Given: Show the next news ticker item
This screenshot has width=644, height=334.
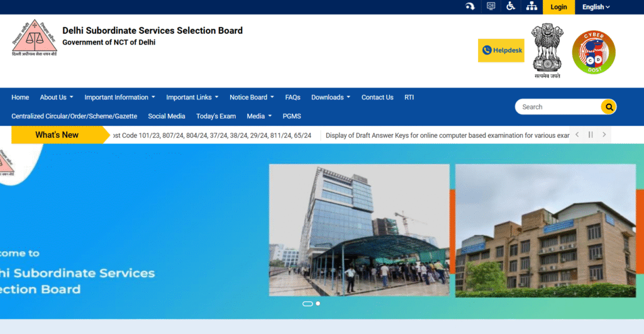Looking at the screenshot, I should click(x=604, y=135).
